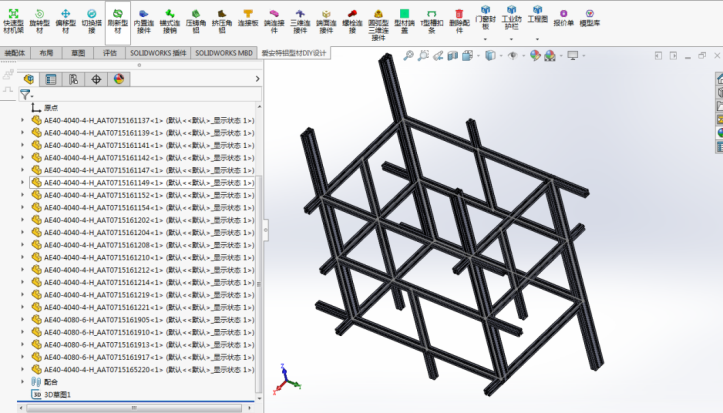The width and height of the screenshot is (723, 413).
Task: Open the 工程图 dropdown arrow
Action: (x=537, y=40)
